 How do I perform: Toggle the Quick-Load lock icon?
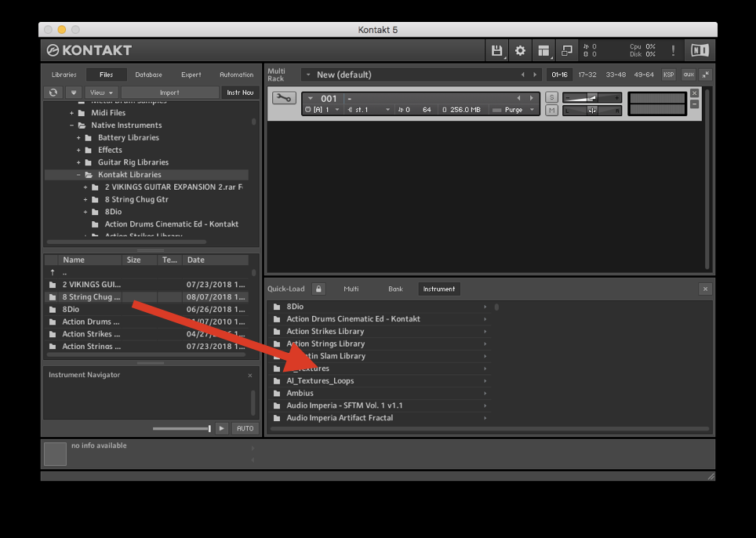318,289
